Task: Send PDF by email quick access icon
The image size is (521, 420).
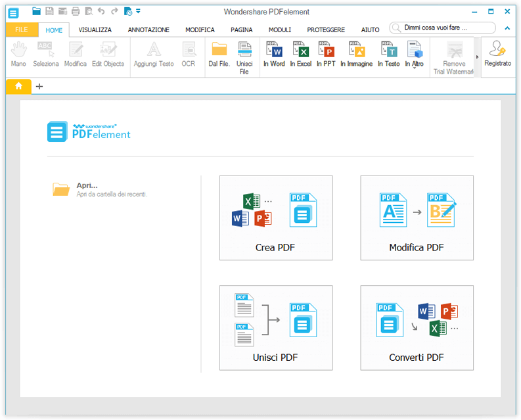Action: point(62,11)
